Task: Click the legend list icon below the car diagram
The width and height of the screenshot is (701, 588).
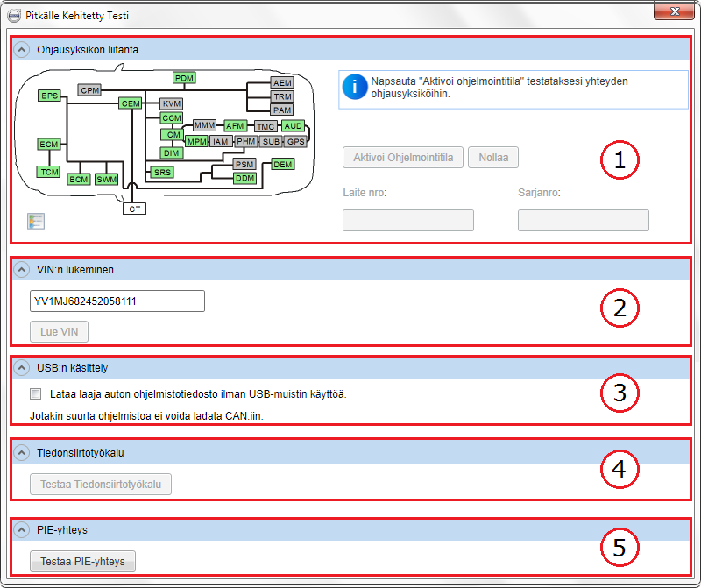Action: pyautogui.click(x=36, y=222)
